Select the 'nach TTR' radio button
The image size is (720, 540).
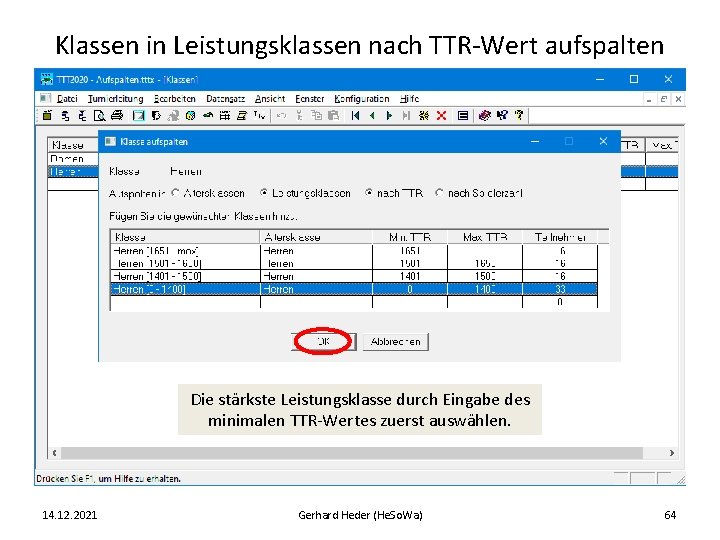point(369,193)
